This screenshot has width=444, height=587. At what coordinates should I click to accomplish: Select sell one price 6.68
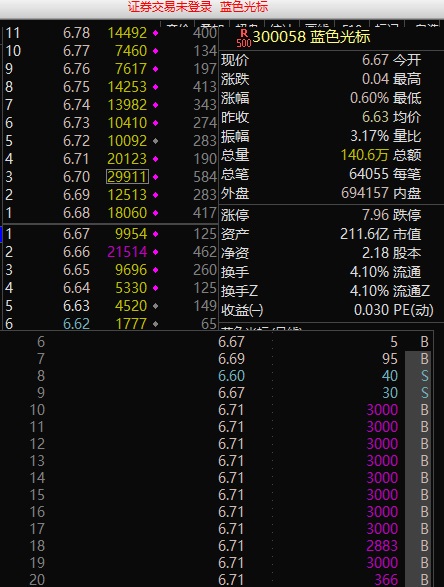[x=76, y=213]
